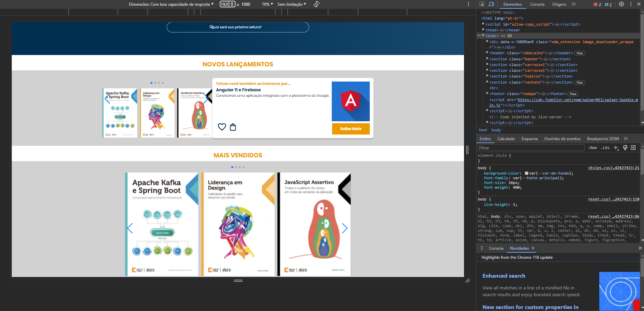This screenshot has height=311, width=644.
Task: Toggle rendering emulations paintbrush icon
Action: coord(625,148)
